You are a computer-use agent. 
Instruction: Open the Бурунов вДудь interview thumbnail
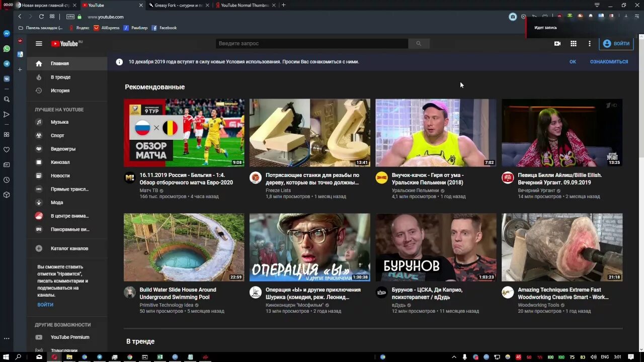pyautogui.click(x=436, y=247)
